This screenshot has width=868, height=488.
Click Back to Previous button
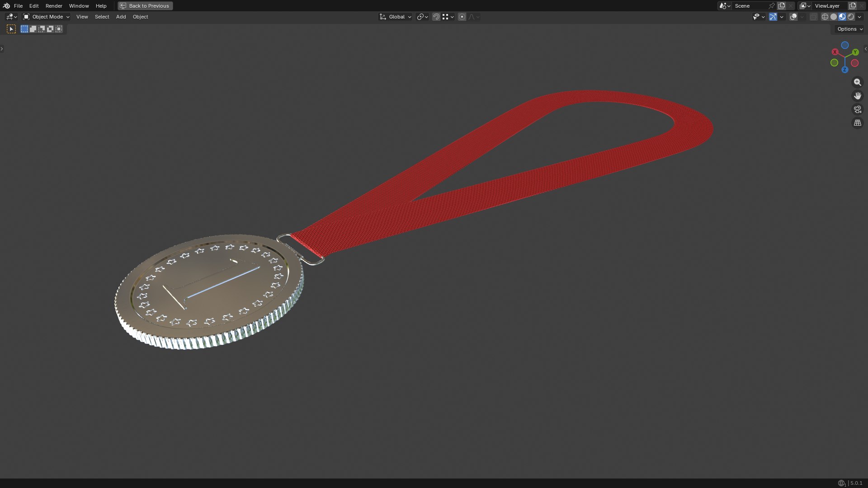point(145,6)
